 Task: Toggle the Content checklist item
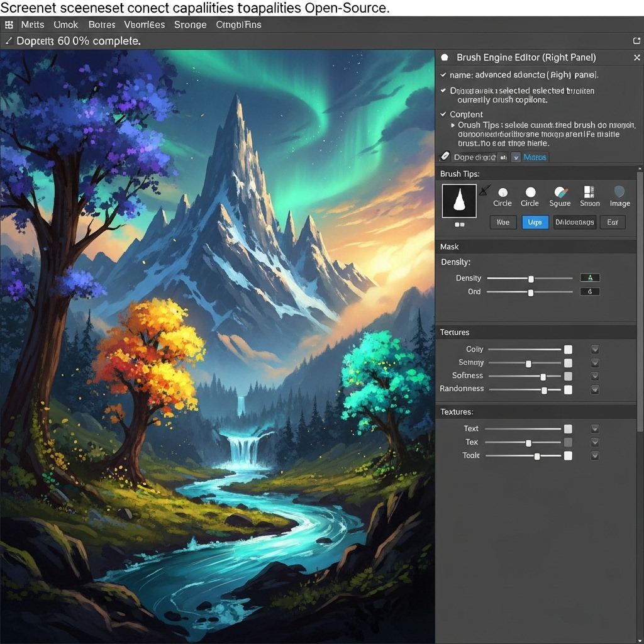[444, 114]
